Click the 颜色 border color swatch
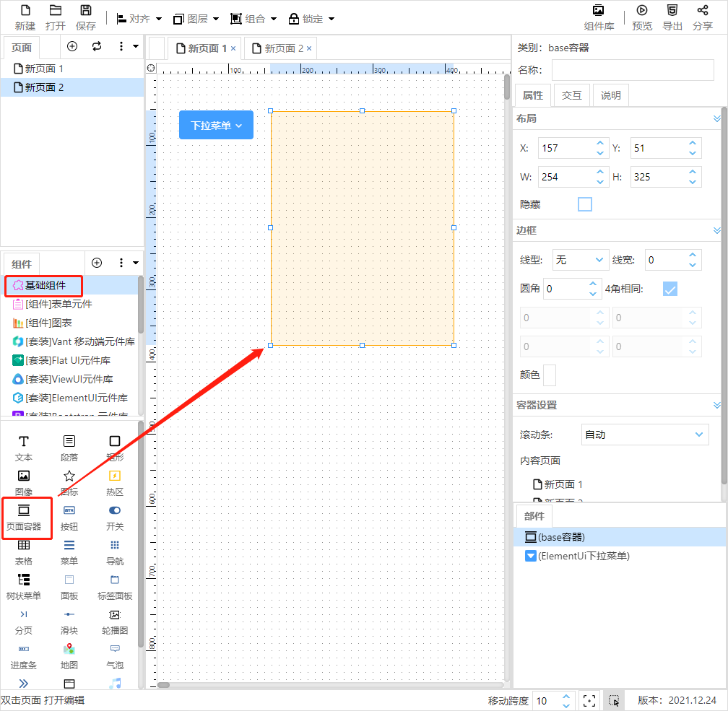The width and height of the screenshot is (728, 711). pyautogui.click(x=549, y=375)
